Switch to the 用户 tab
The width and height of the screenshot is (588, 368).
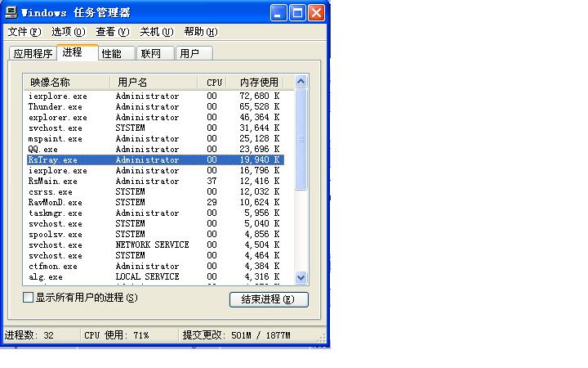tap(194, 53)
